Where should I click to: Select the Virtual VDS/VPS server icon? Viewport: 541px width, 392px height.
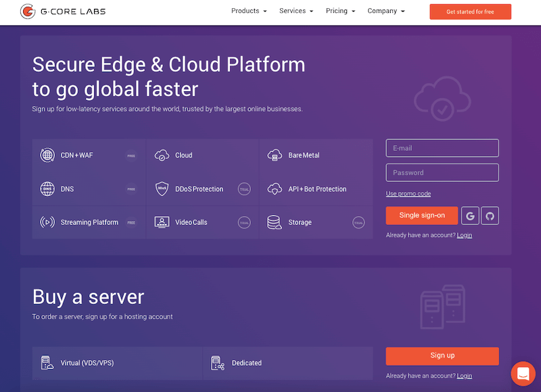tap(47, 363)
